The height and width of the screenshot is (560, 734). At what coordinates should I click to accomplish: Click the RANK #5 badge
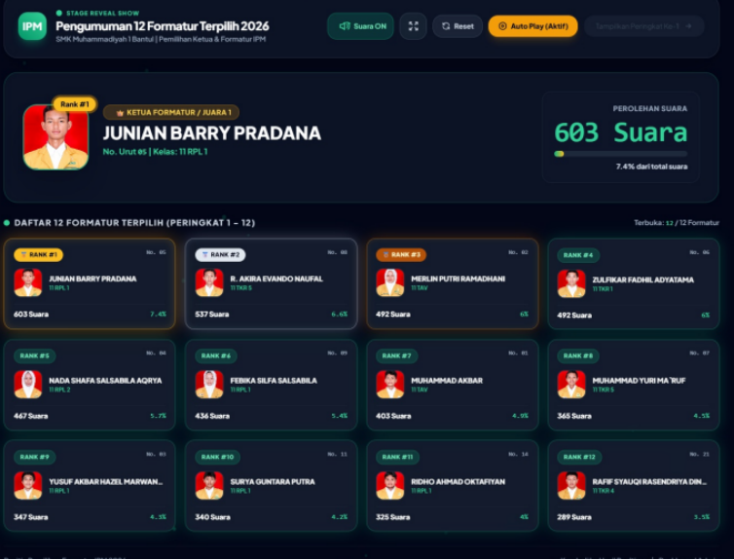pyautogui.click(x=35, y=355)
